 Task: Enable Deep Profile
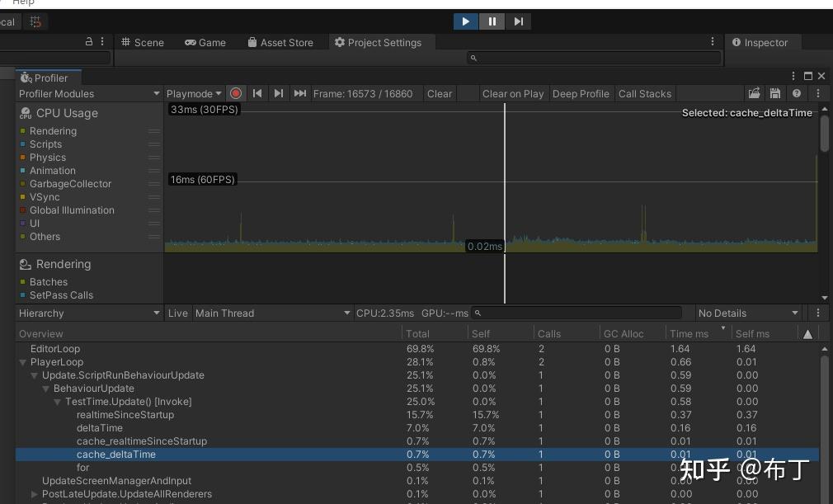point(581,93)
